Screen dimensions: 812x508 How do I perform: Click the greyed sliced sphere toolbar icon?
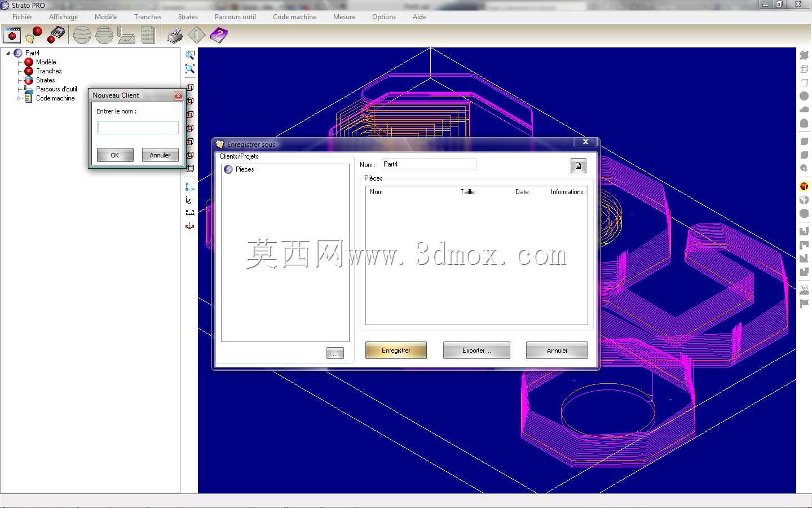[82, 35]
